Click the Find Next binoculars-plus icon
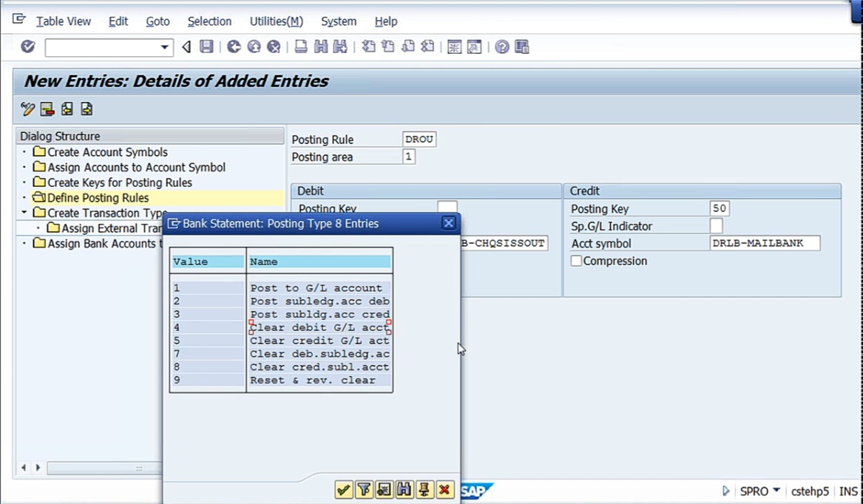This screenshot has height=504, width=863. pos(340,47)
